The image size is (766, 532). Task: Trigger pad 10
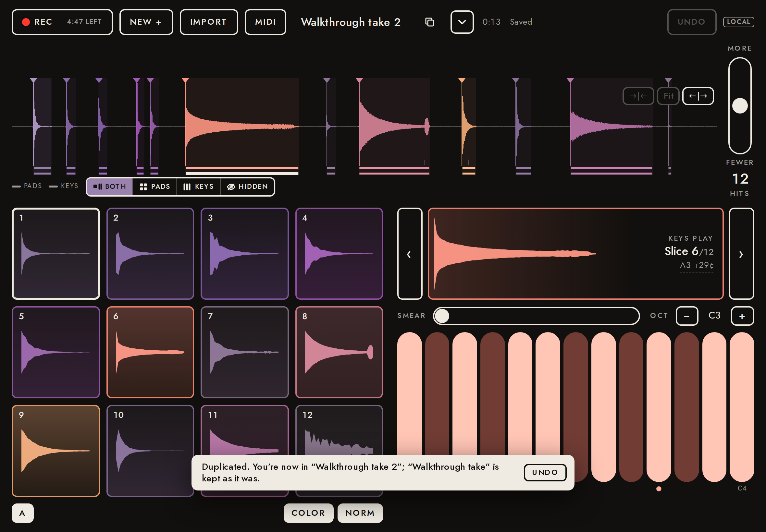150,451
